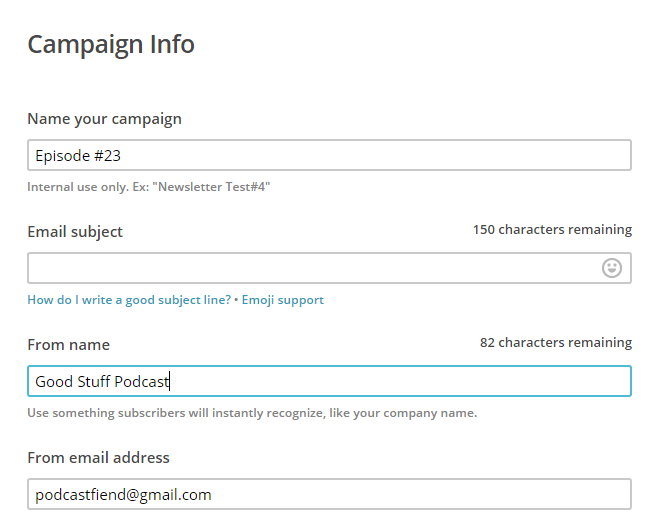Click the bullet separator before Emoji support

pyautogui.click(x=236, y=300)
